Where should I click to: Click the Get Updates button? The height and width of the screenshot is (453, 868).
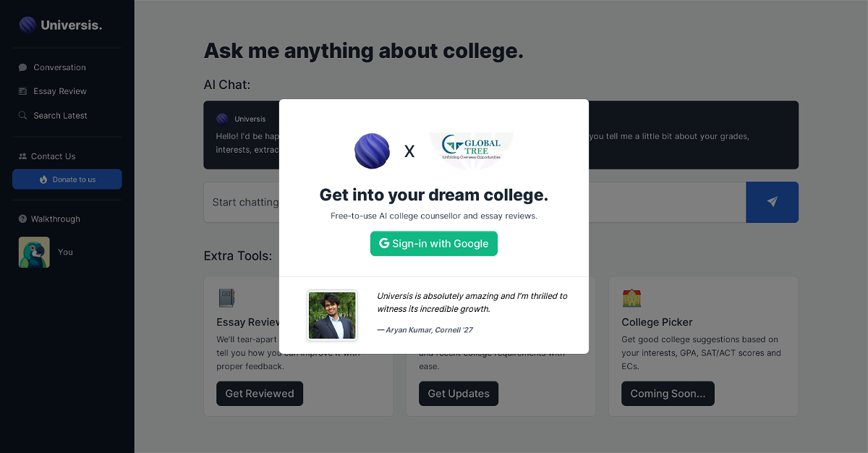coord(459,394)
